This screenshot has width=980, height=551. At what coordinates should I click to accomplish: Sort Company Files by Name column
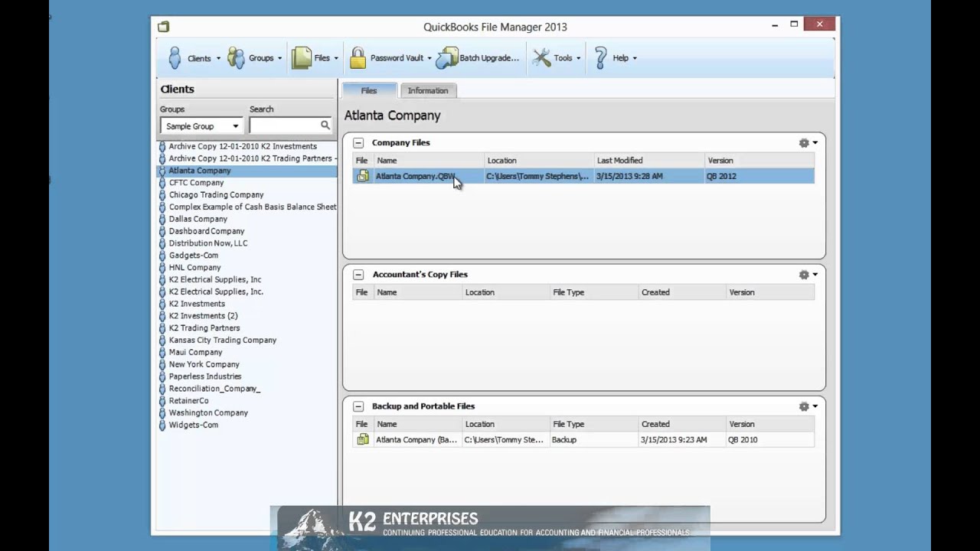pos(429,161)
